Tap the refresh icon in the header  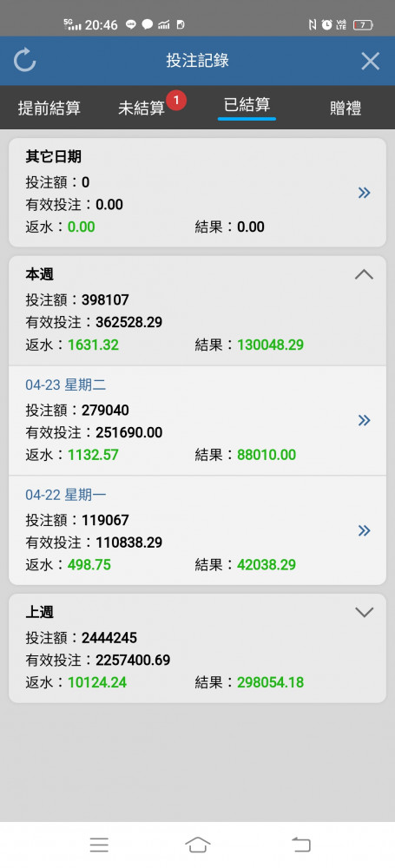point(24,61)
